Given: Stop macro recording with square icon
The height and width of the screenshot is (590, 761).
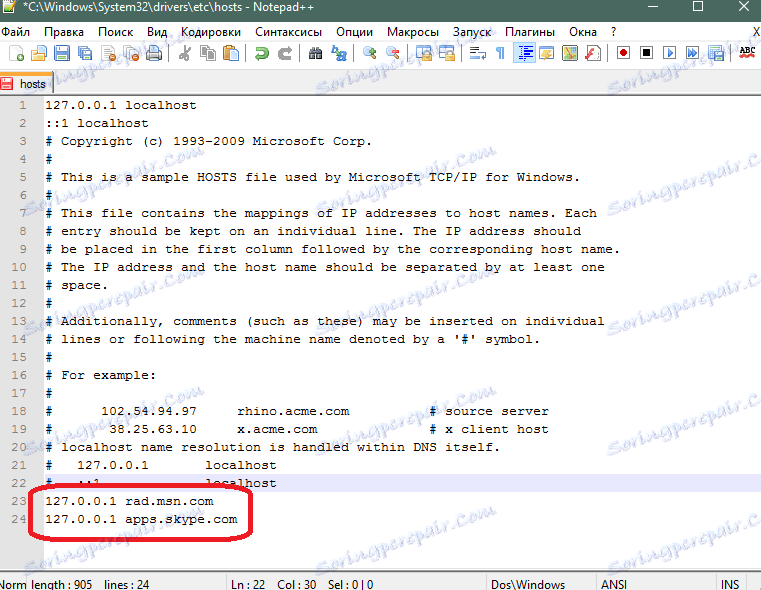Looking at the screenshot, I should pyautogui.click(x=646, y=53).
